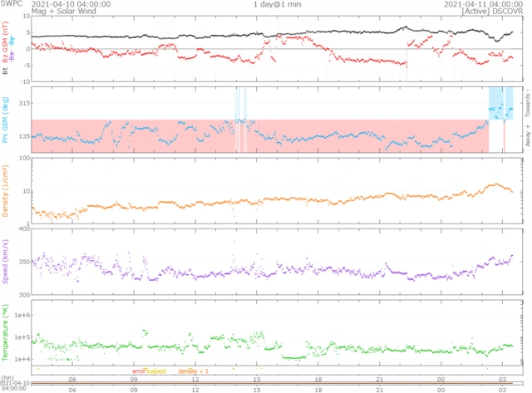Click the density < 1 legend entry

click(x=193, y=371)
